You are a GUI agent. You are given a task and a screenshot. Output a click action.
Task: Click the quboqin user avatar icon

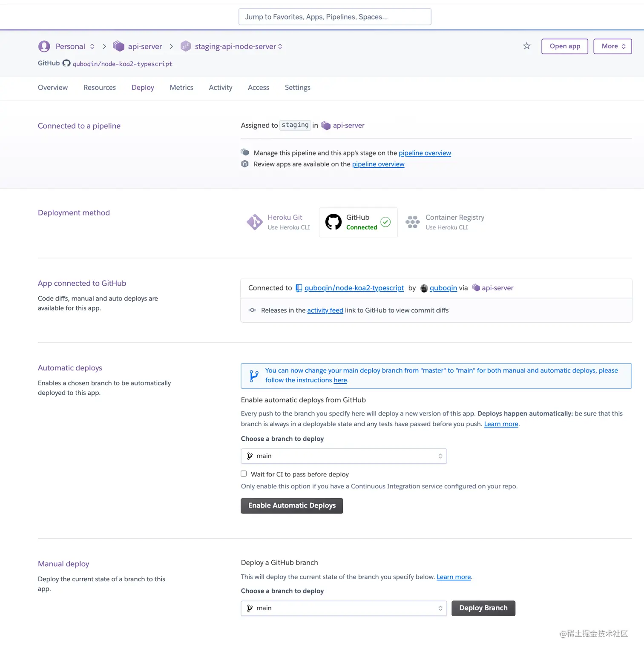tap(424, 288)
